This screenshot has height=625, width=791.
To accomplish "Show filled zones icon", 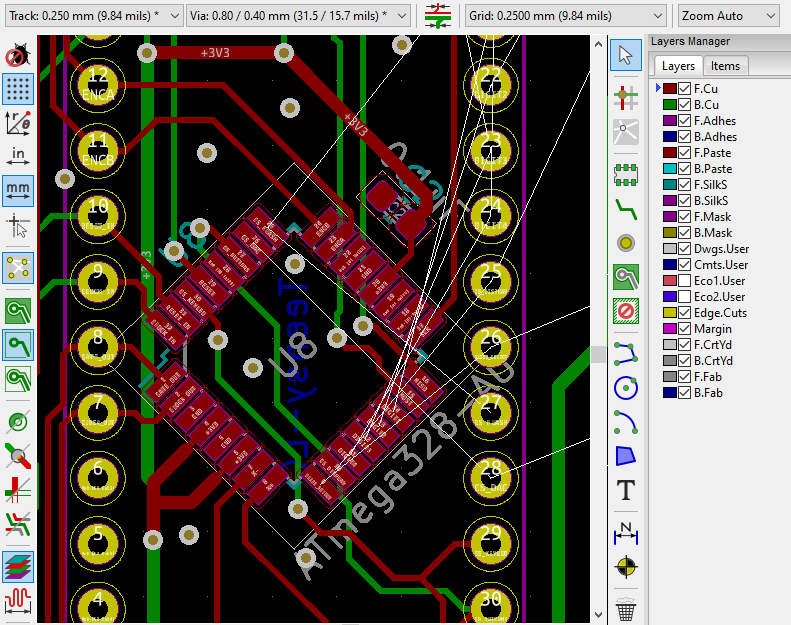I will (x=18, y=311).
